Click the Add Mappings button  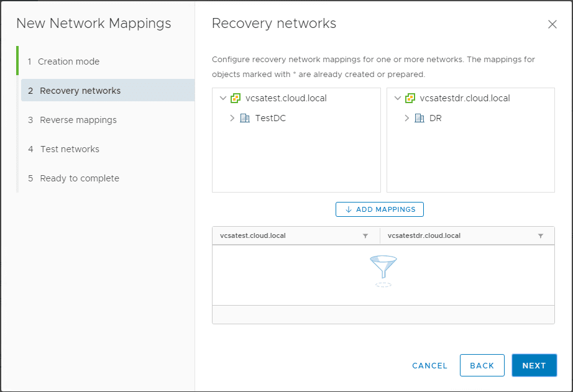(x=380, y=209)
